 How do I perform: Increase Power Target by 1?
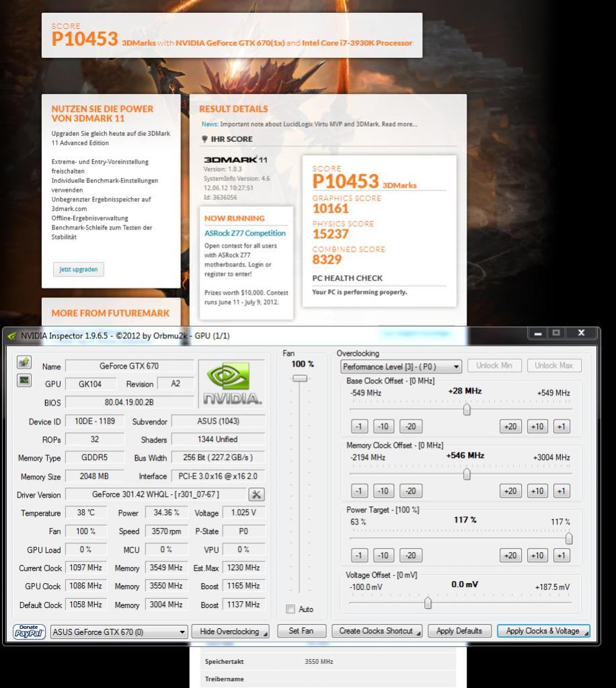562,556
